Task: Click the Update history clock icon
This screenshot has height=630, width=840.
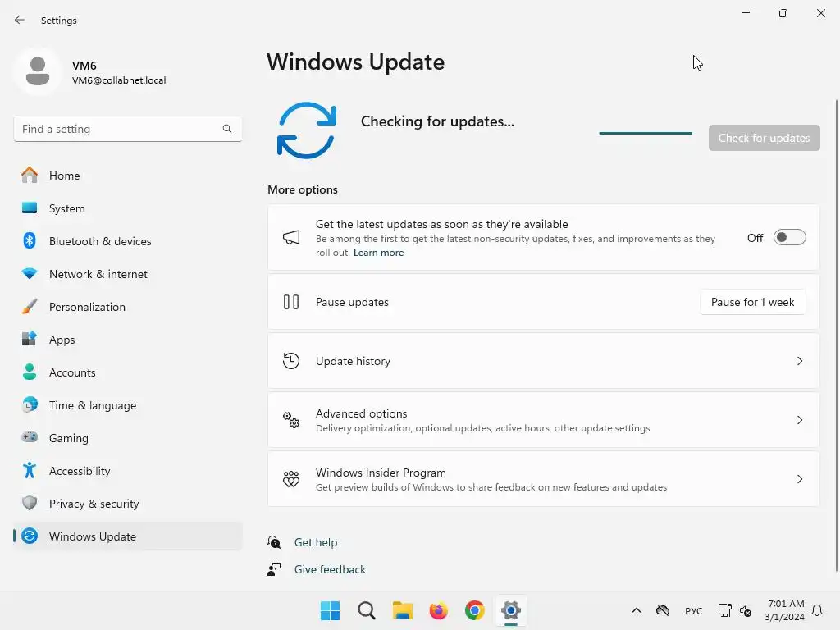Action: (x=291, y=361)
